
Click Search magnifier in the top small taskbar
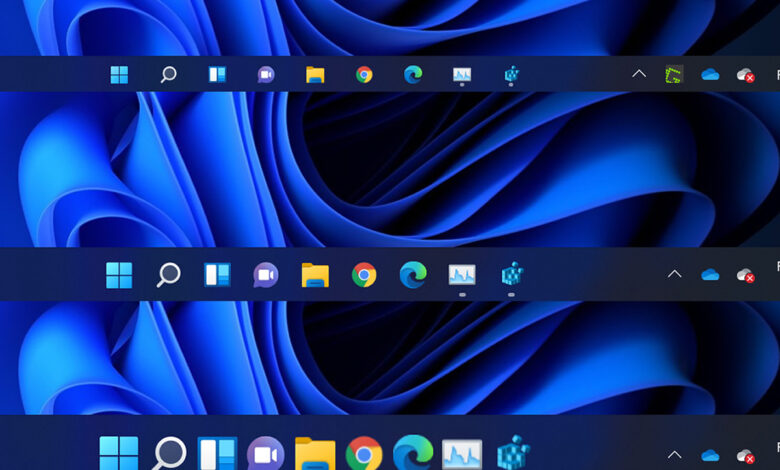(x=168, y=74)
